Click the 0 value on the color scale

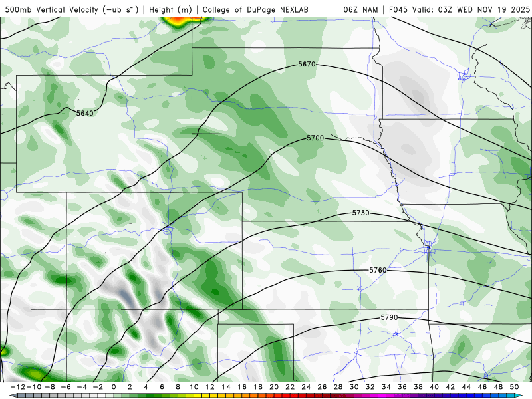coord(114,387)
